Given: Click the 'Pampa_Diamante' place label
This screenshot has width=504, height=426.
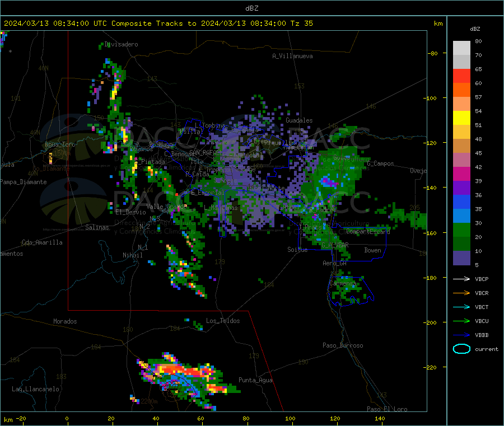Looking at the screenshot, I should coord(23,182).
